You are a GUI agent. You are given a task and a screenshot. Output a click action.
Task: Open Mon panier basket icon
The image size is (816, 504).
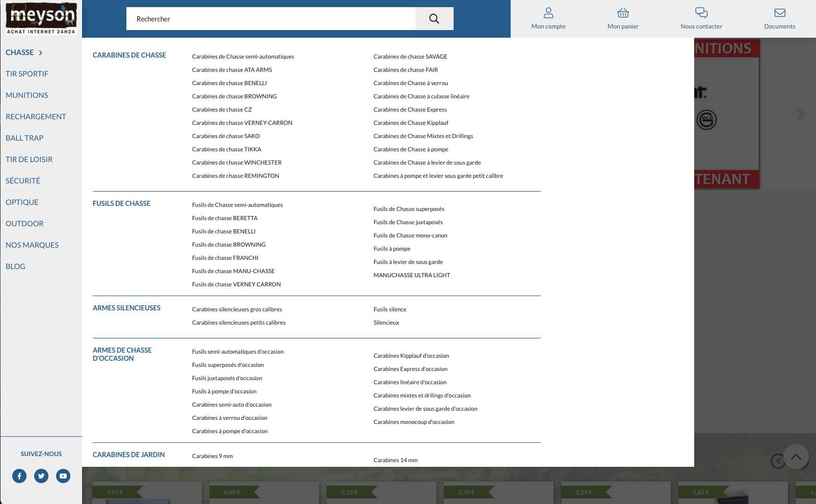tap(623, 13)
